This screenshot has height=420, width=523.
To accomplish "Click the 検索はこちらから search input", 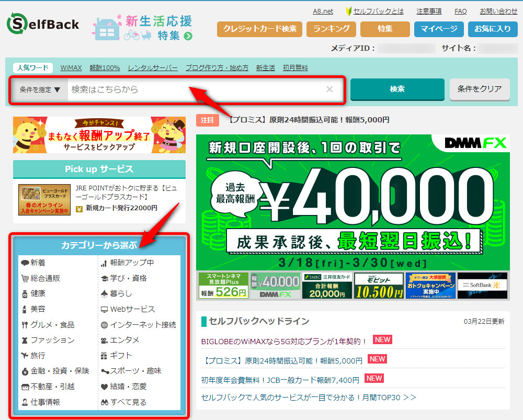I will tap(197, 89).
